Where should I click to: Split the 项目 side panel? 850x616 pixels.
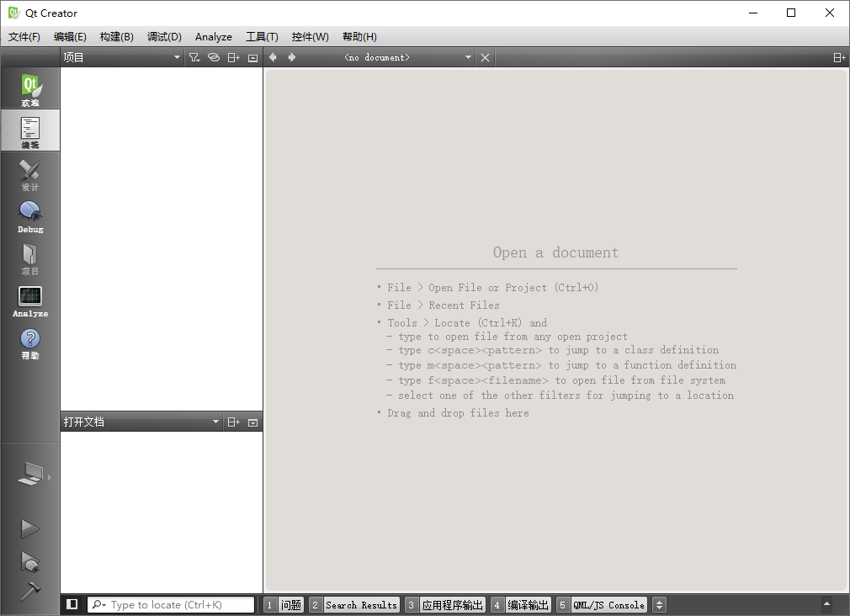pyautogui.click(x=234, y=57)
